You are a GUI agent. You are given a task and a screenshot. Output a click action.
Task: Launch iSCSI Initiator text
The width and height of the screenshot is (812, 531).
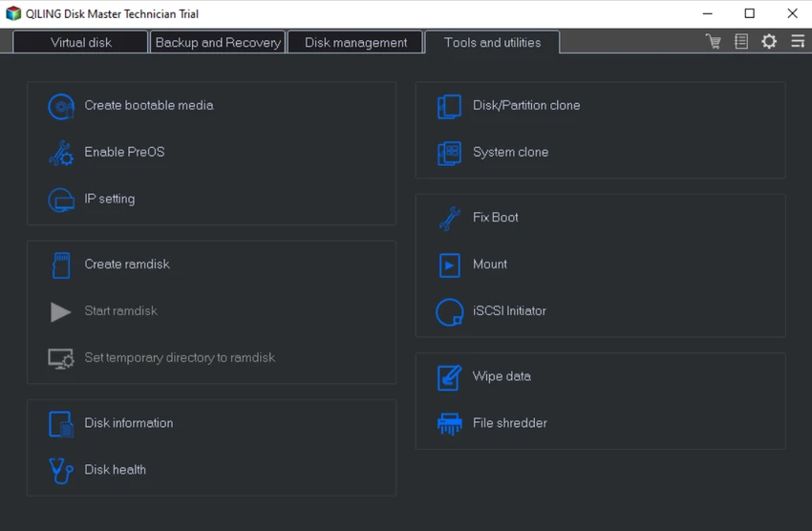(x=509, y=310)
